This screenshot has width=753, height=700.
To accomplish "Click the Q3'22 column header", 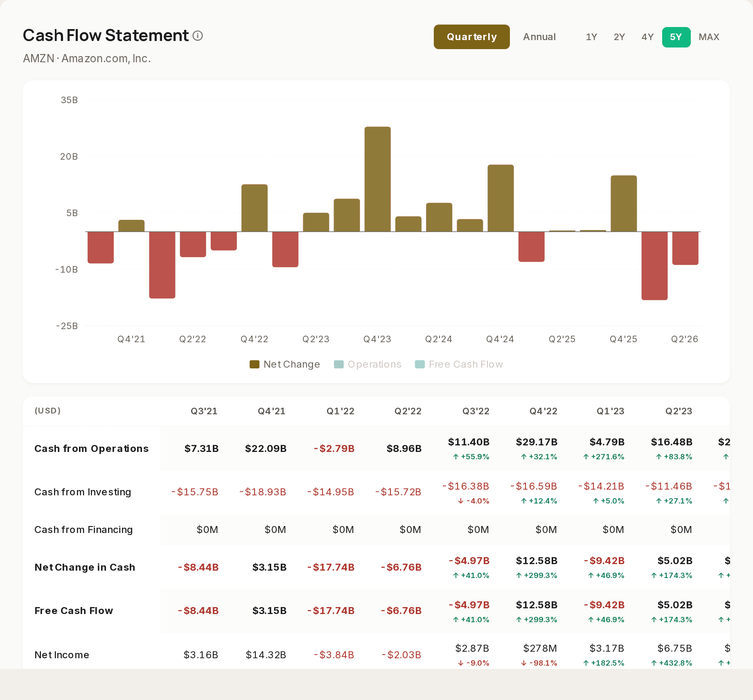I will point(476,411).
